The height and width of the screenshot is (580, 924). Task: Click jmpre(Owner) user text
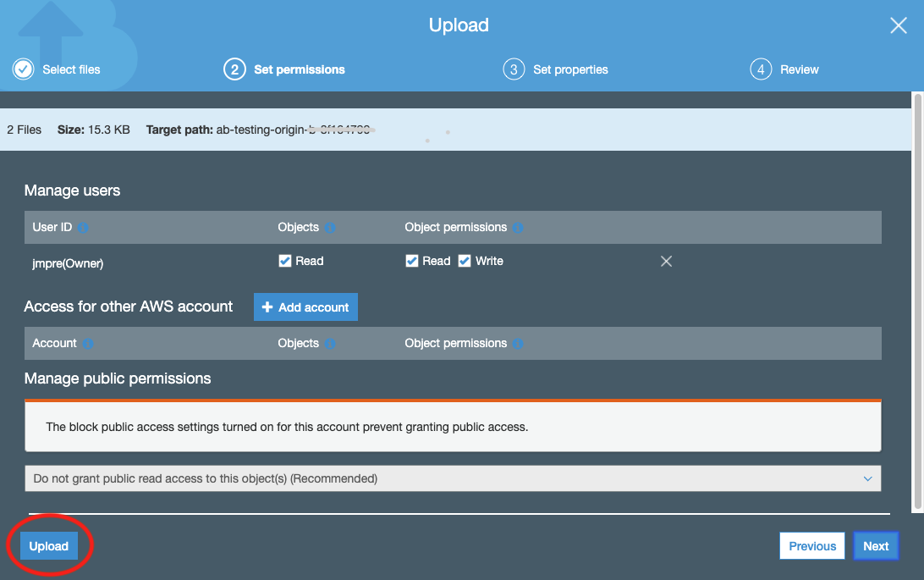tap(68, 263)
